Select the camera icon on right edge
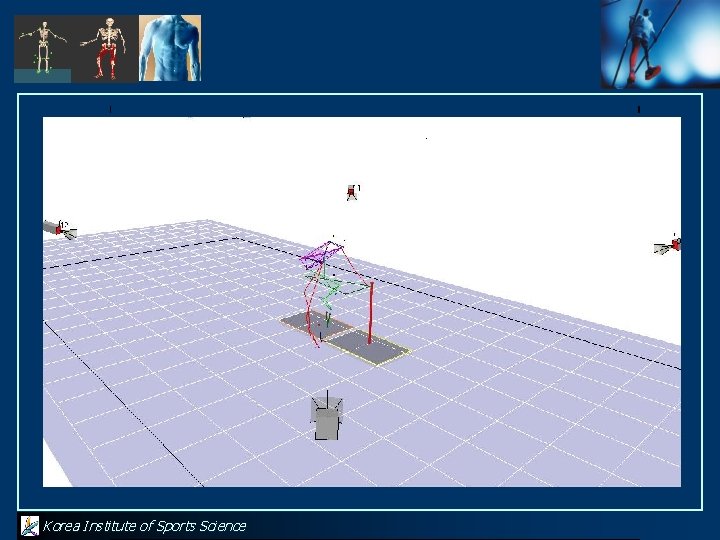The height and width of the screenshot is (540, 720). (x=668, y=245)
